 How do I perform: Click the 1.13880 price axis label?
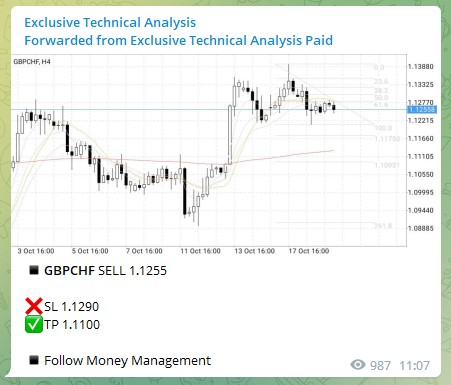coord(421,67)
